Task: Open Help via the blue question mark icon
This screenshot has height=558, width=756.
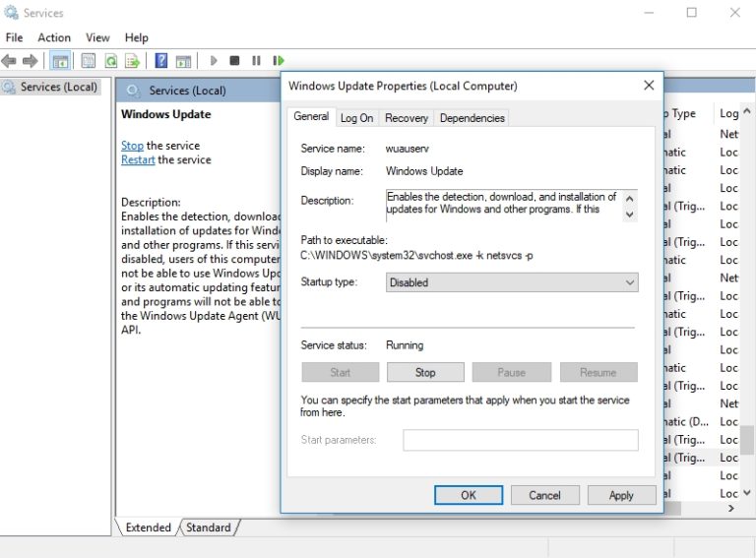Action: click(x=160, y=61)
